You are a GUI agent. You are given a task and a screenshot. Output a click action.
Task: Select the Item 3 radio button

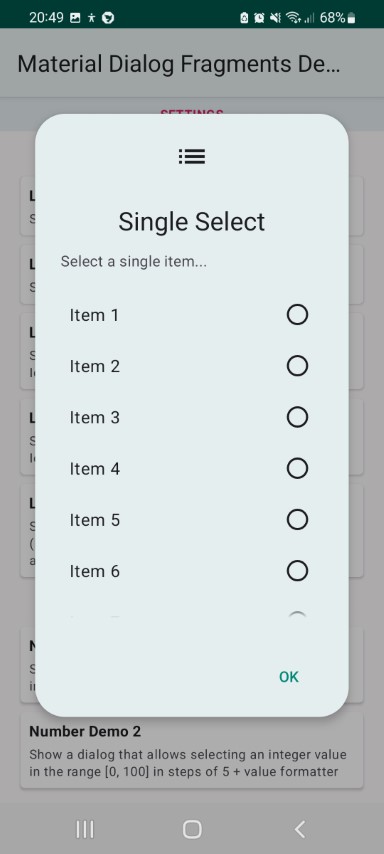pos(297,417)
